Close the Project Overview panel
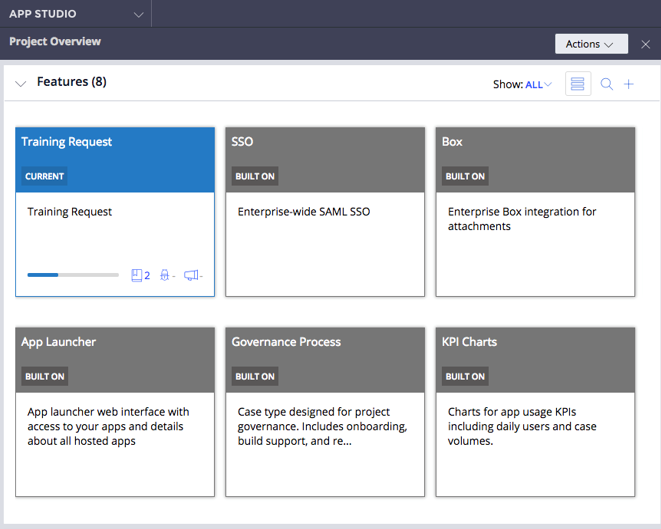This screenshot has height=529, width=661. [646, 44]
